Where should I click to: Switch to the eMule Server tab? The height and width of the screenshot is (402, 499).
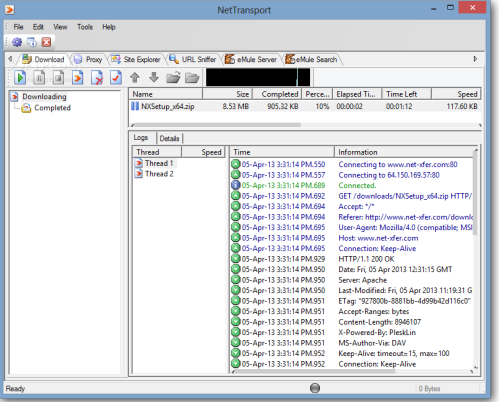(251, 59)
